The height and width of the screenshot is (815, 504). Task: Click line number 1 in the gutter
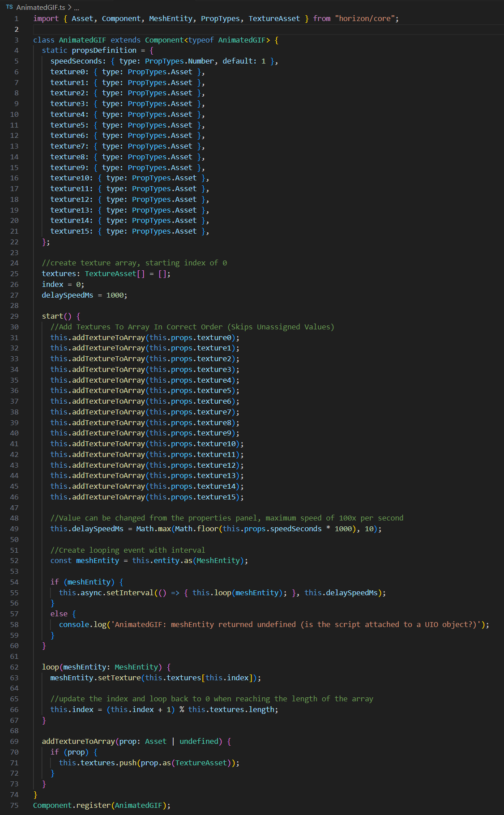click(x=17, y=19)
